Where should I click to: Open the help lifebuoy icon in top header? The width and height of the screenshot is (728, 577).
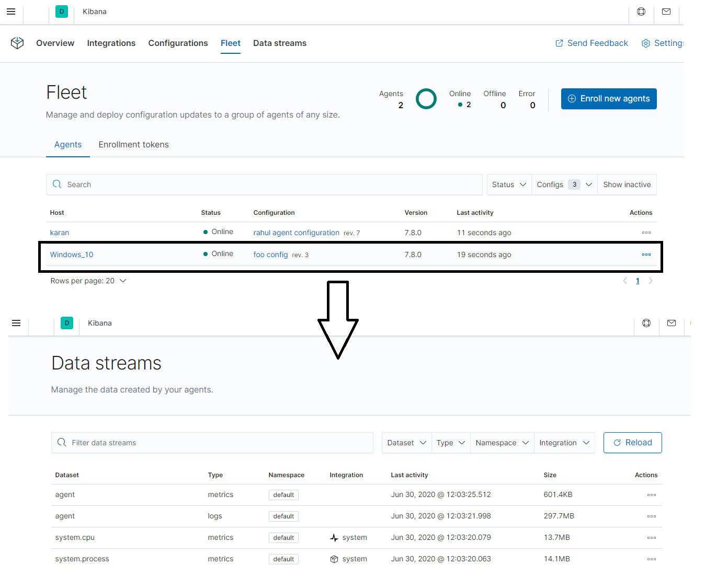tap(641, 11)
